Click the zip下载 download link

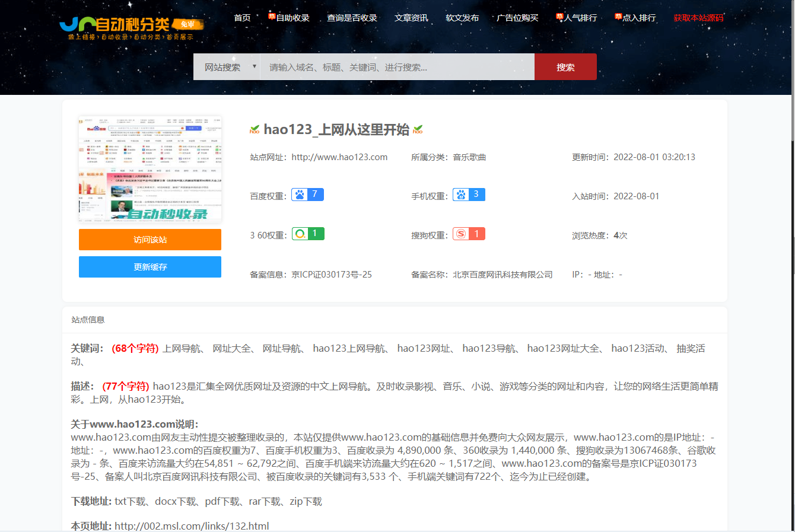[306, 501]
